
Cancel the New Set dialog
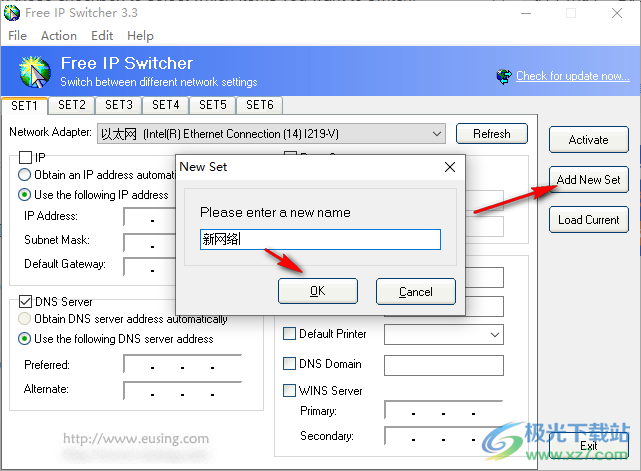[x=416, y=292]
